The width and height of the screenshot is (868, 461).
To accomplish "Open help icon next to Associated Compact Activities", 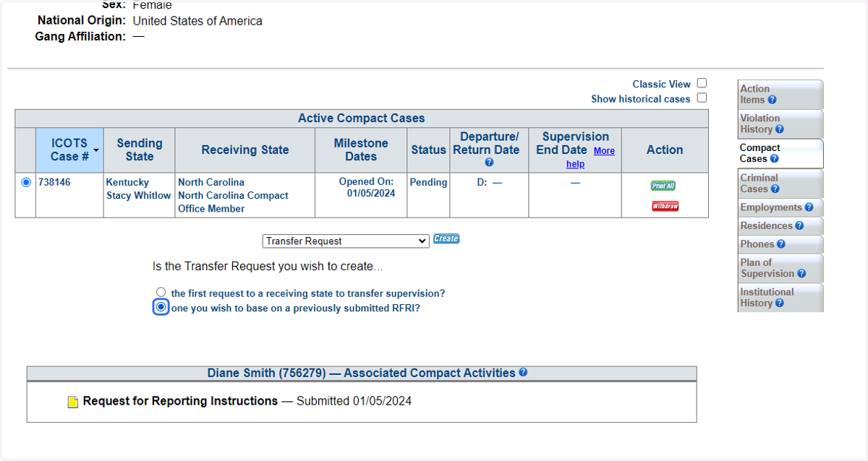I will coord(523,373).
